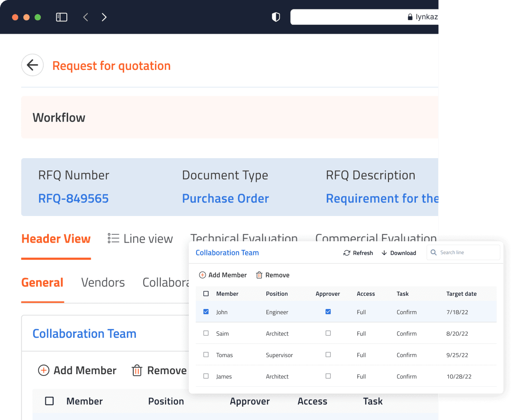
Task: Click the Line view list icon
Action: [x=114, y=238]
